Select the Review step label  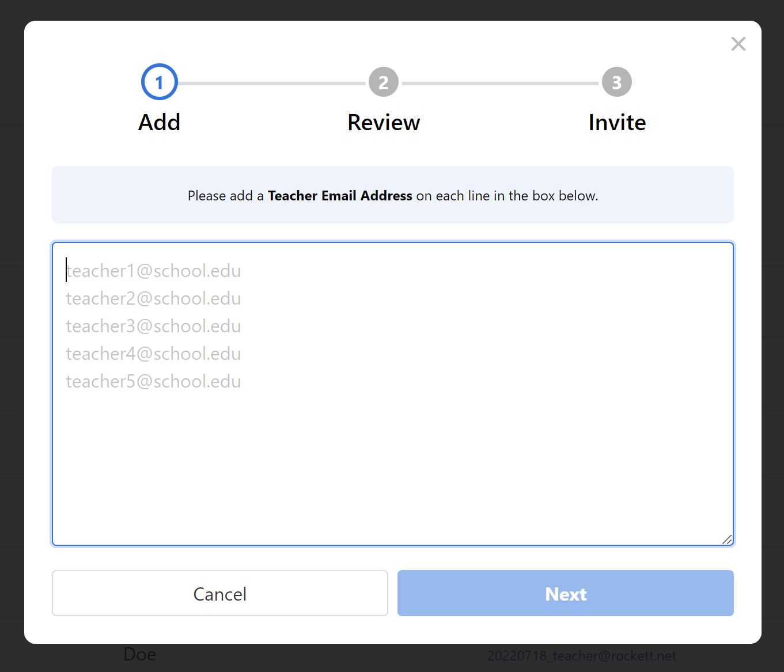(x=384, y=123)
